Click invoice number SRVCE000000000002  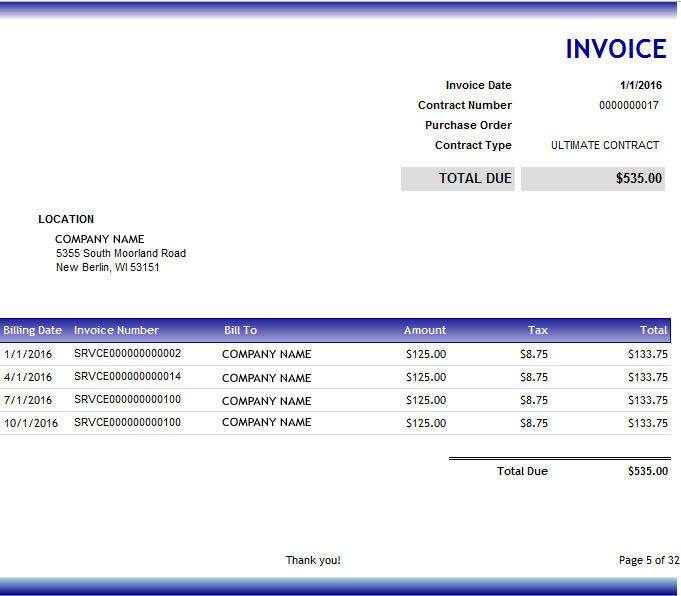tap(127, 354)
